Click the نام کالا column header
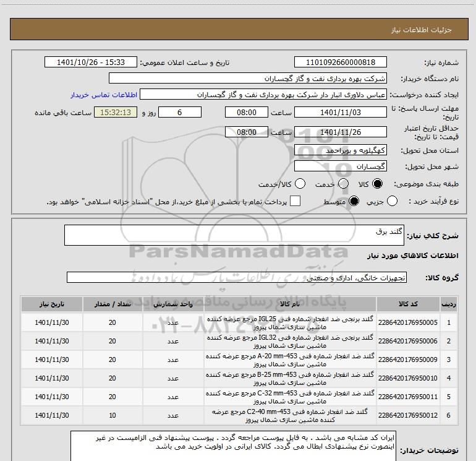 click(x=290, y=304)
